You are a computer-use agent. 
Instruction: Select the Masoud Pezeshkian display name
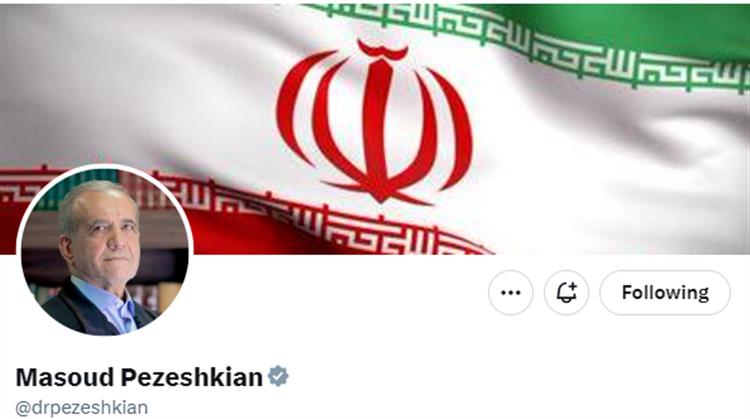pos(139,377)
